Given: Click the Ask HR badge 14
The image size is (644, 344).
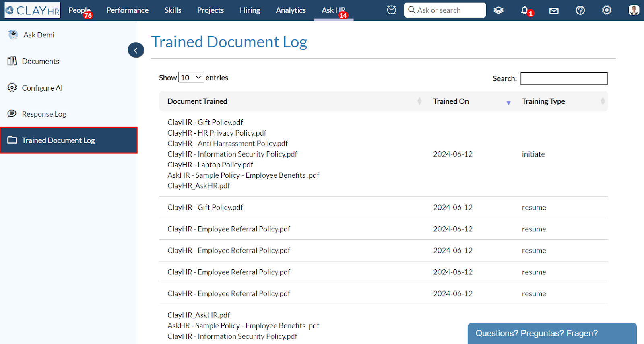Looking at the screenshot, I should coord(343,15).
